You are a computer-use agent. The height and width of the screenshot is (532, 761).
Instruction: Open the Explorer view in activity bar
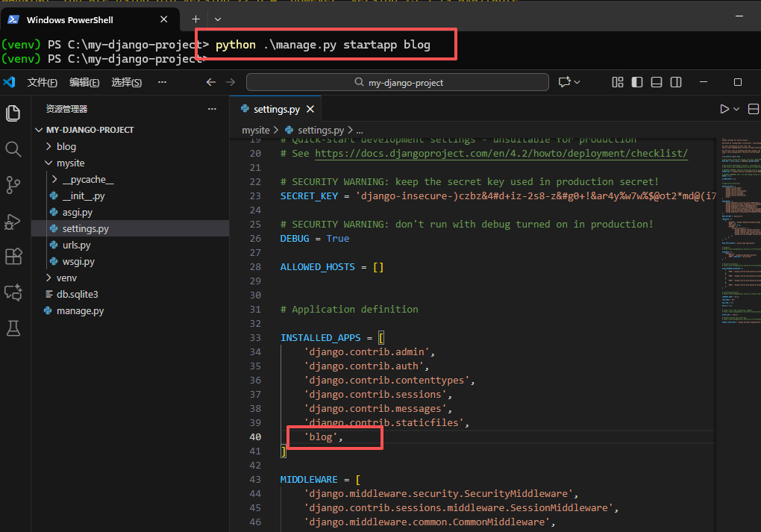pos(13,113)
